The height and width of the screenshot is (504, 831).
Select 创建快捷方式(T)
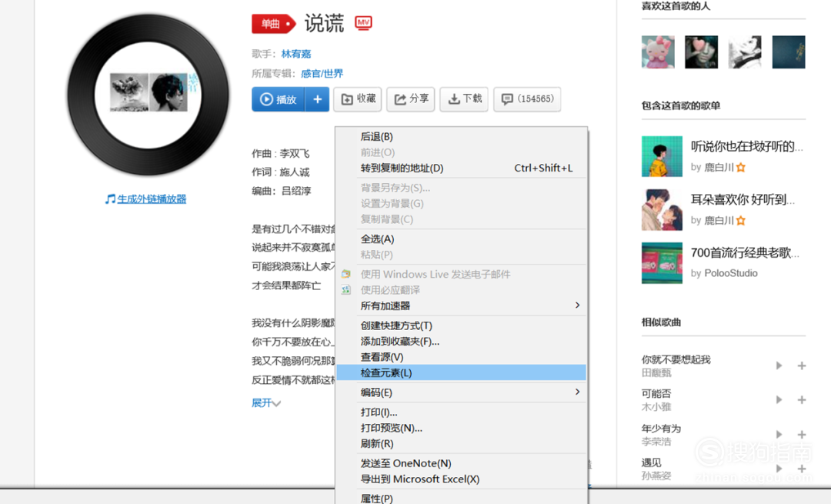[x=461, y=325]
